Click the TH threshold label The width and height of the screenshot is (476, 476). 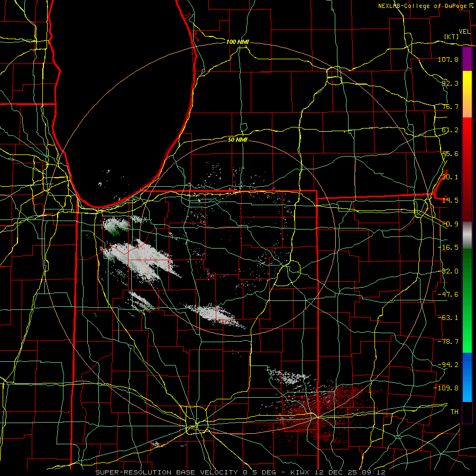(454, 411)
